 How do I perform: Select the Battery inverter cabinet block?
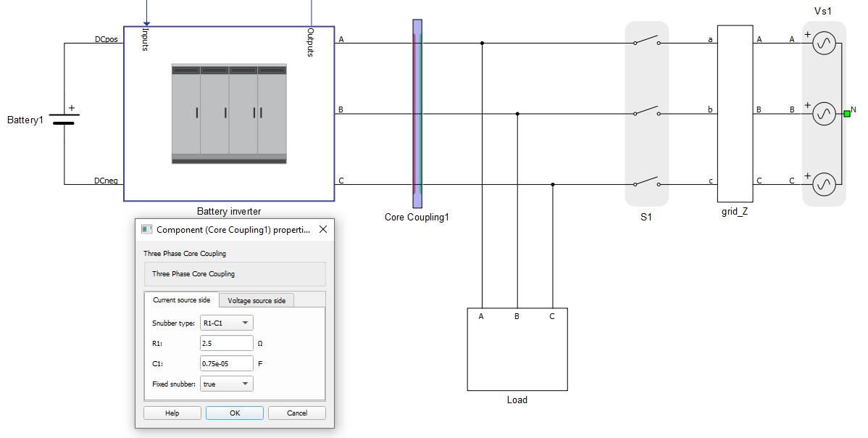click(229, 114)
